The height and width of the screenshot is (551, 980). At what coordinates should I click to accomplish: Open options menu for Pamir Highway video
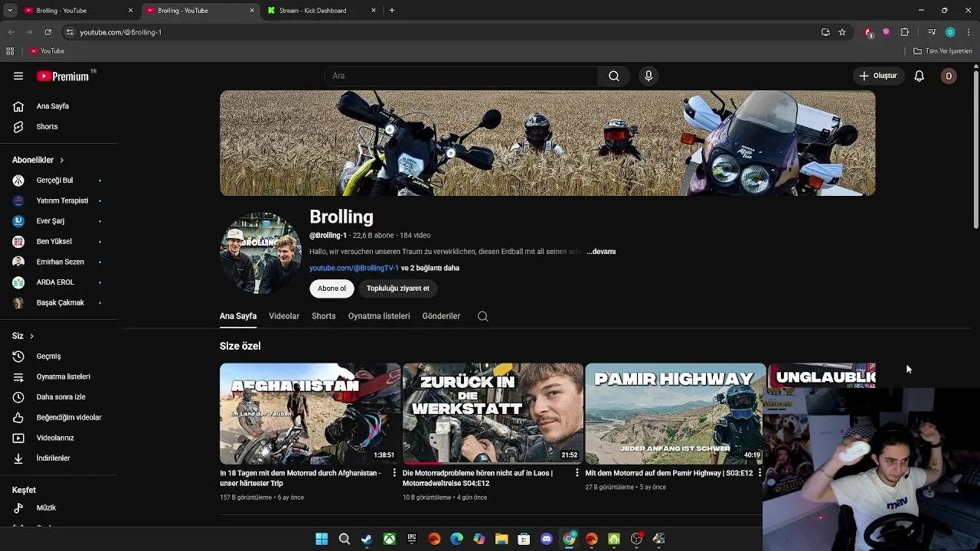click(759, 474)
